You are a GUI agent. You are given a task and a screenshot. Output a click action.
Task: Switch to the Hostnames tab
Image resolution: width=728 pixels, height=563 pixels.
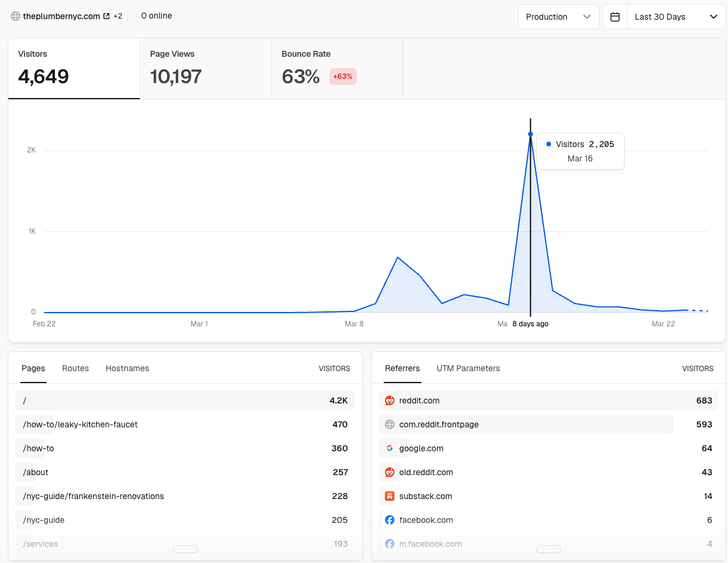click(x=127, y=368)
